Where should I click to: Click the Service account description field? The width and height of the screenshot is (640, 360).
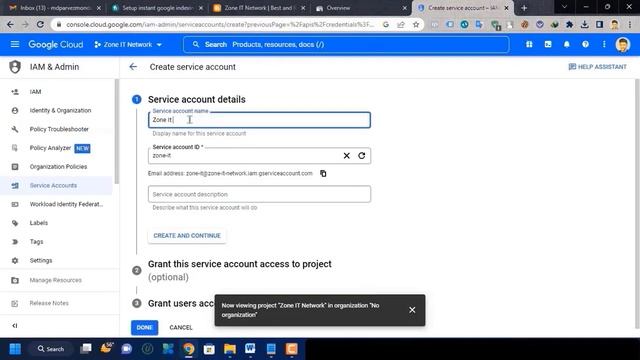(x=259, y=194)
